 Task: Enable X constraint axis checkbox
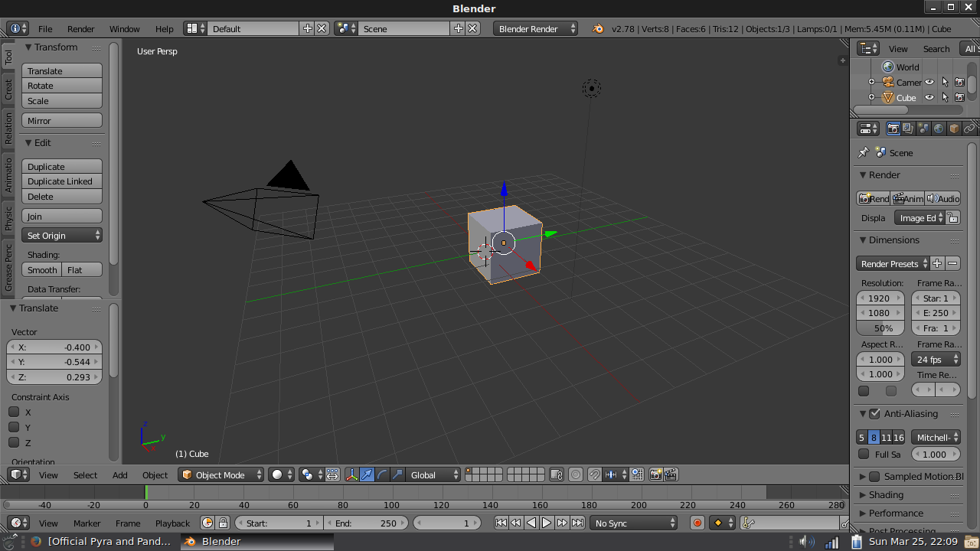[14, 412]
